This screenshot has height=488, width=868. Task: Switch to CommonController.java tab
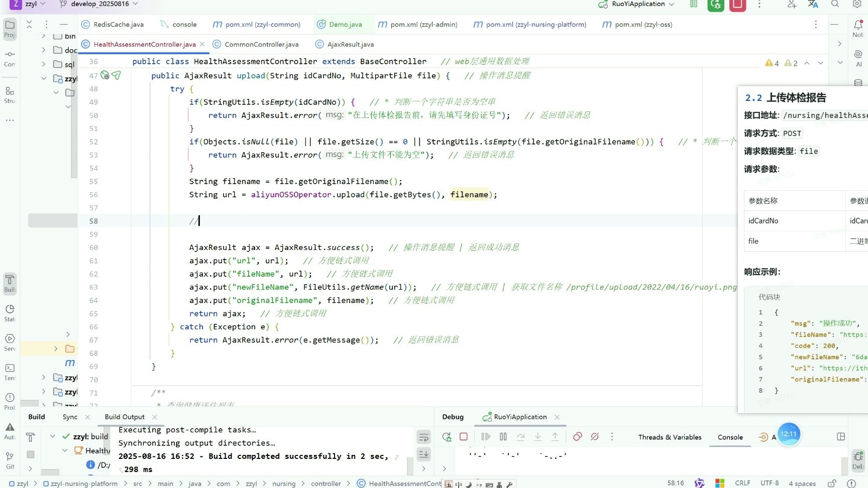(256, 45)
